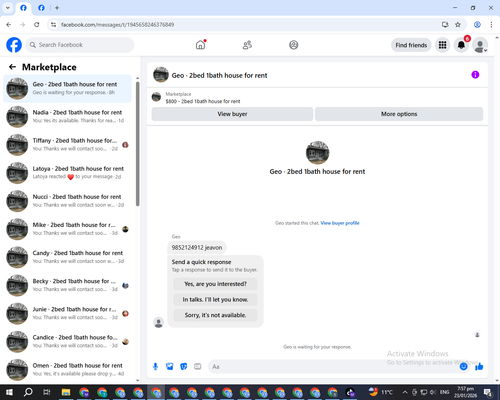The height and width of the screenshot is (400, 500).
Task: Reload the browser page
Action: point(37,25)
